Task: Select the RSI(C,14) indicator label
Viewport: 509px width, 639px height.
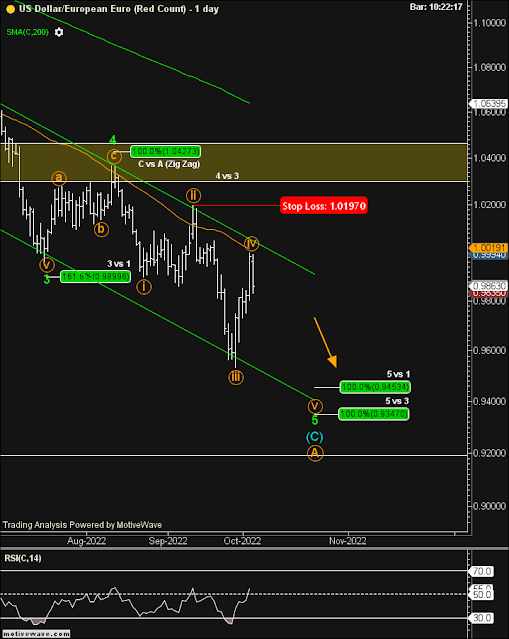Action: tap(23, 558)
